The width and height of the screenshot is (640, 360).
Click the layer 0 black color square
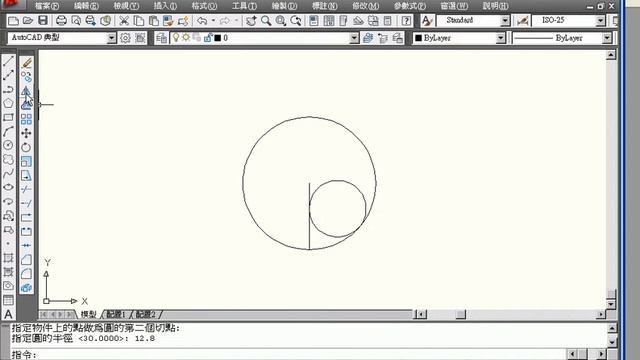218,38
